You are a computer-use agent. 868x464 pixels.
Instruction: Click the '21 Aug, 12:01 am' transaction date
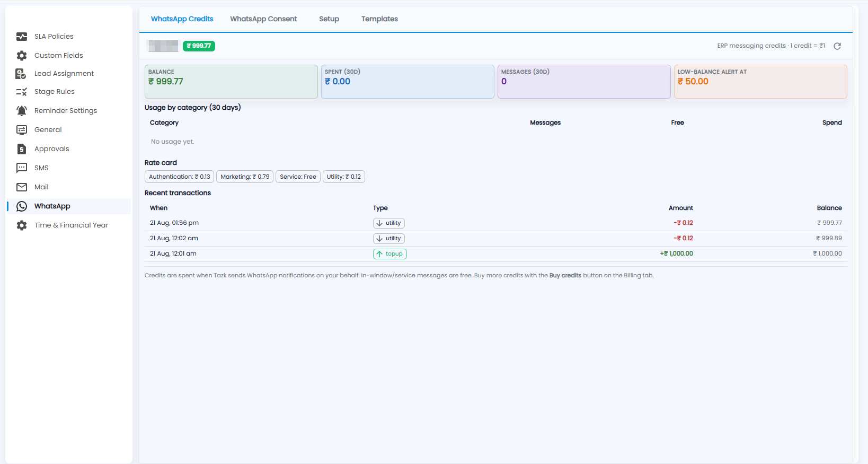[x=173, y=254]
